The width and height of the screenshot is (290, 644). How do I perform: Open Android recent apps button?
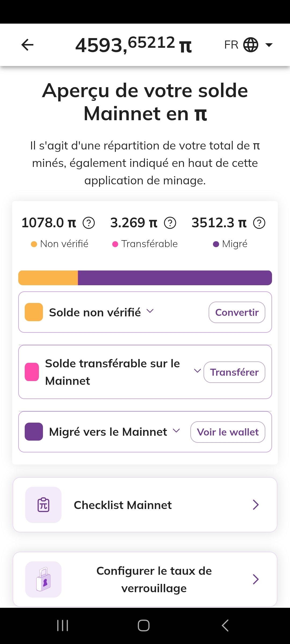[x=63, y=625]
